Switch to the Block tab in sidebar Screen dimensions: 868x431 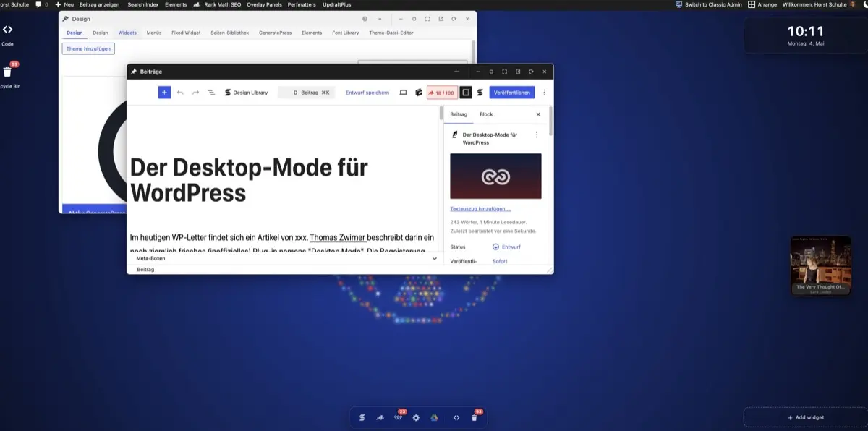486,114
